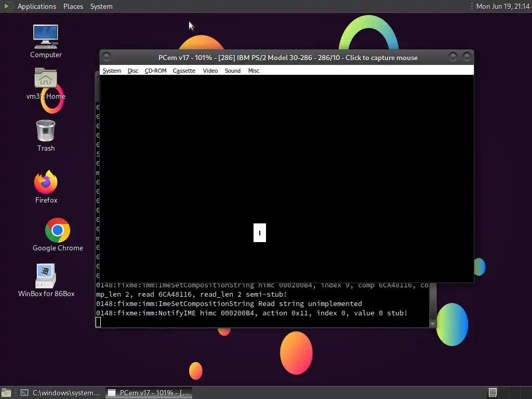Switch to the C:\windows\system taskbar window
Screen dimensions: 532x399
60,393
